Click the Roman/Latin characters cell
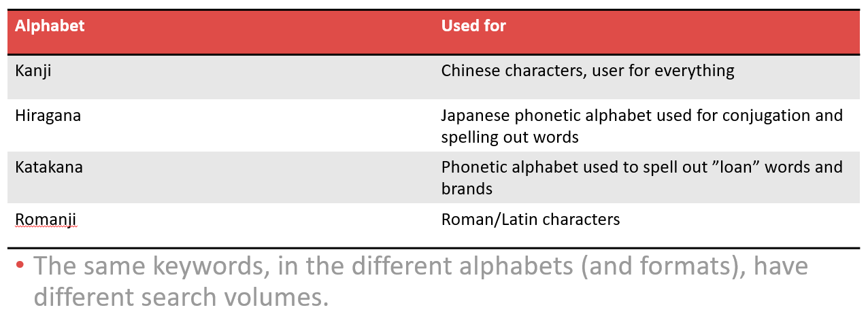 531,220
